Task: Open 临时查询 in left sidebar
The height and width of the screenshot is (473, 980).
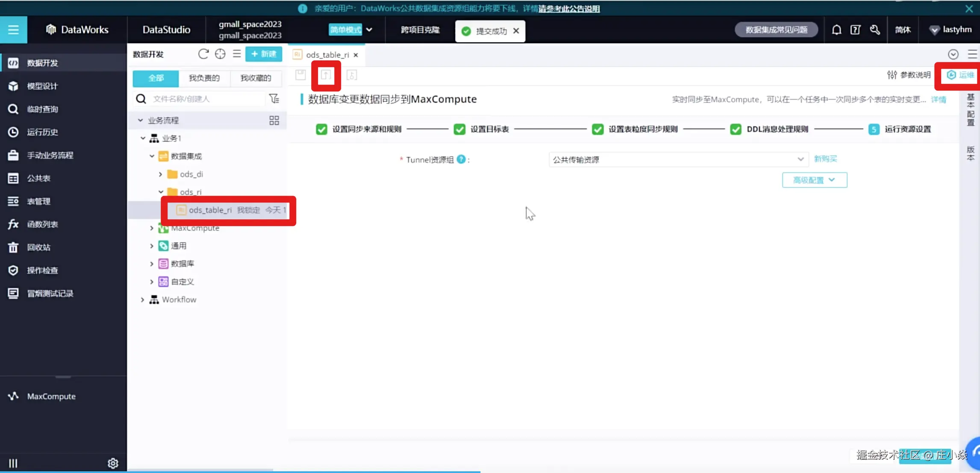Action: tap(42, 109)
